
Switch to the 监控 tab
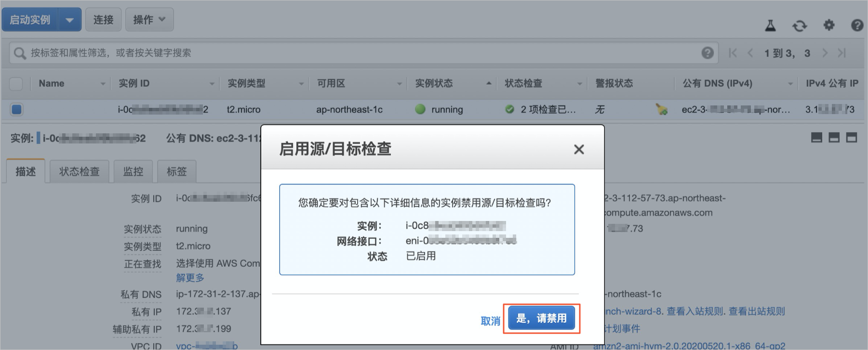click(x=133, y=171)
